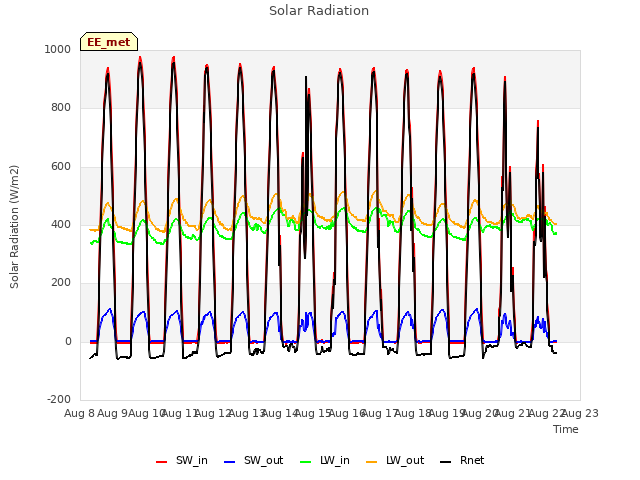
Task: Click the 600 y-axis tick label
Action: 61,167
